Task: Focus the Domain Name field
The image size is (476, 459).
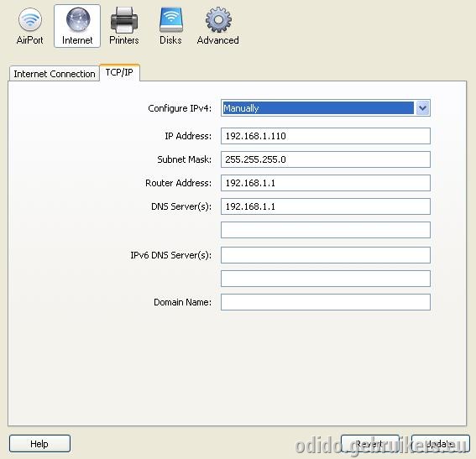Action: coord(326,302)
